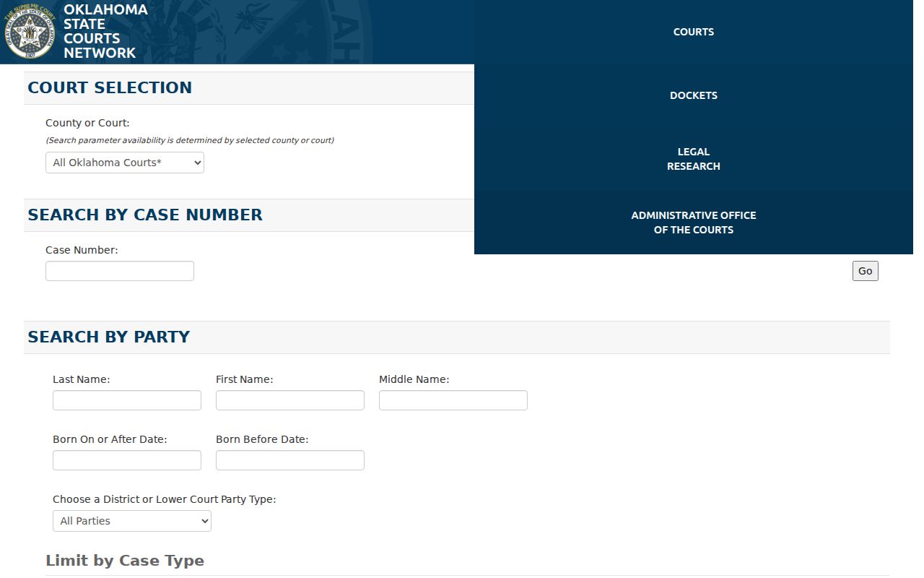Expand the County or Court dropdown
The width and height of the screenshot is (924, 578).
point(125,163)
